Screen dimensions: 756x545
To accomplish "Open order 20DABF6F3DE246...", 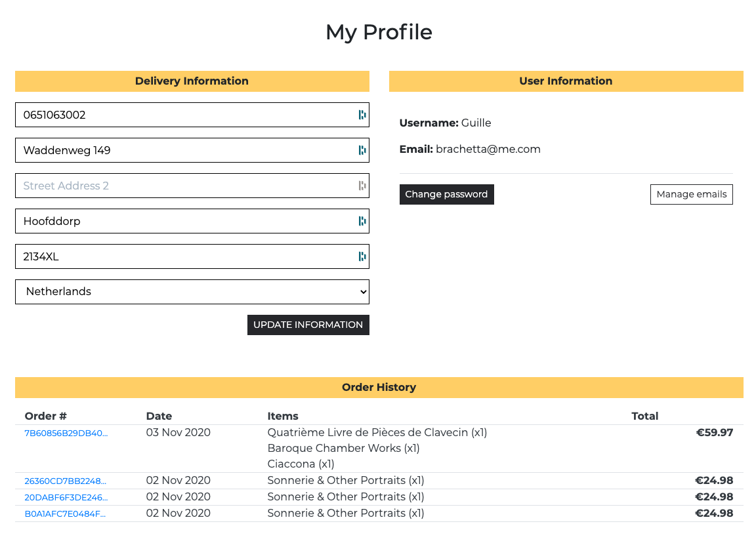I will point(66,497).
